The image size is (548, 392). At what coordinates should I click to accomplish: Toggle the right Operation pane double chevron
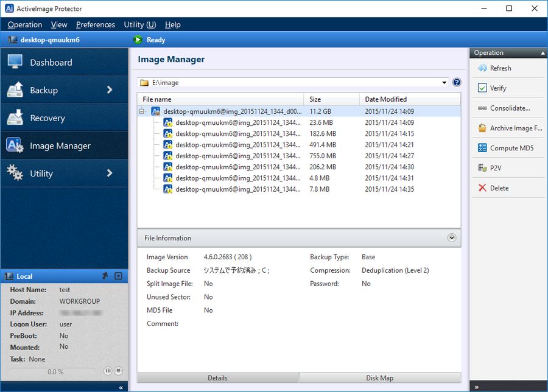[476, 387]
